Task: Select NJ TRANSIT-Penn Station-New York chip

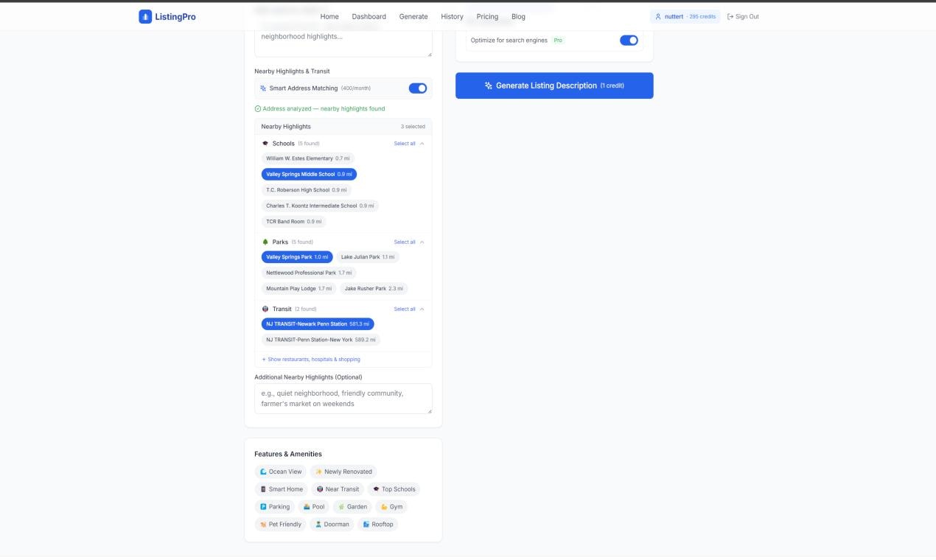Action: [321, 340]
